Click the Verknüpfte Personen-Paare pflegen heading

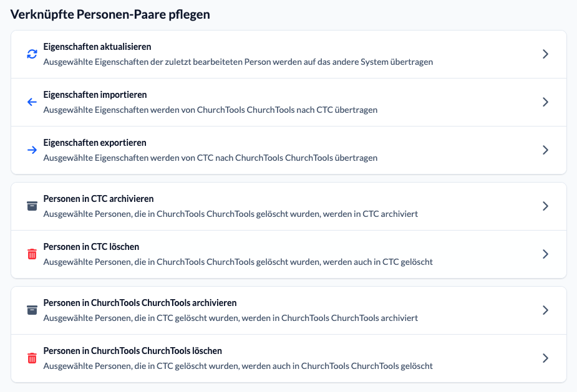tap(110, 14)
